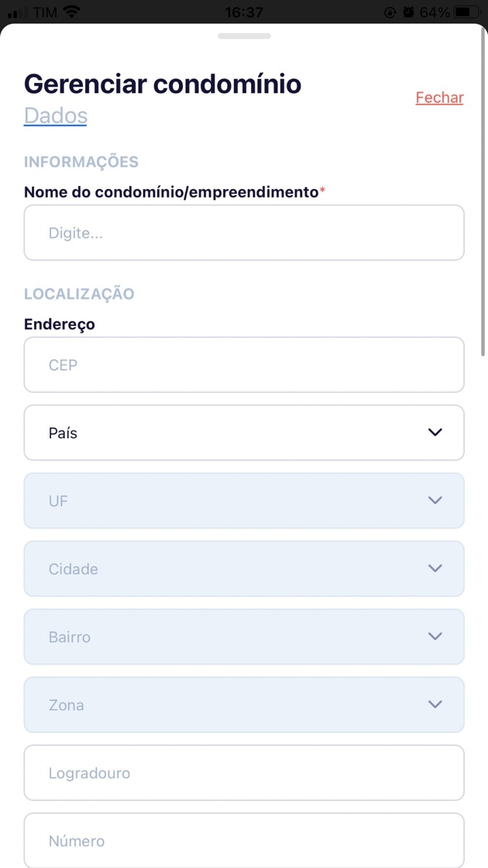Tap the Número input field

pyautogui.click(x=244, y=840)
